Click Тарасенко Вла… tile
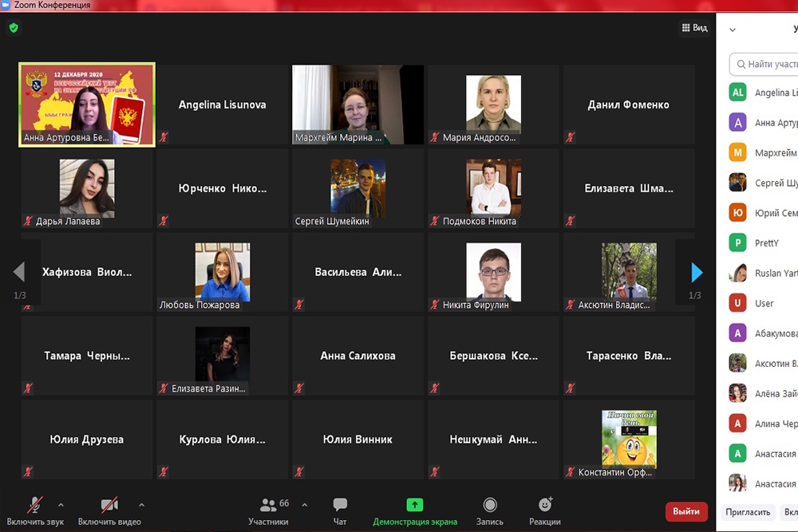798x532 pixels. pos(629,356)
